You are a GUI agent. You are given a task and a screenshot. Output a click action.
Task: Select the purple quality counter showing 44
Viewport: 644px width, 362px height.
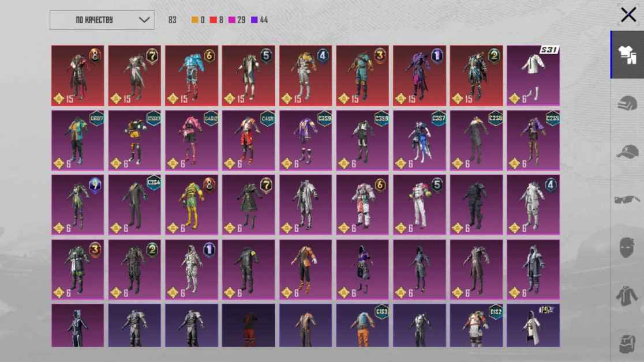pyautogui.click(x=259, y=20)
